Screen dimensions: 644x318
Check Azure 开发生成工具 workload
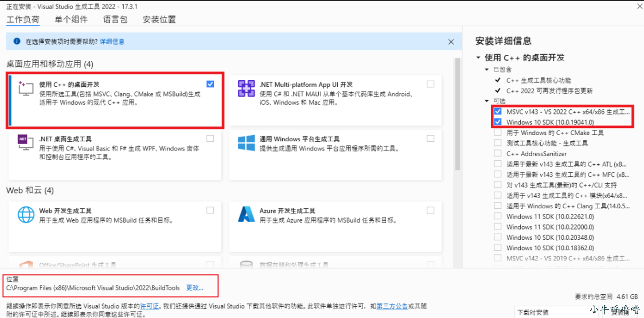[x=430, y=210]
